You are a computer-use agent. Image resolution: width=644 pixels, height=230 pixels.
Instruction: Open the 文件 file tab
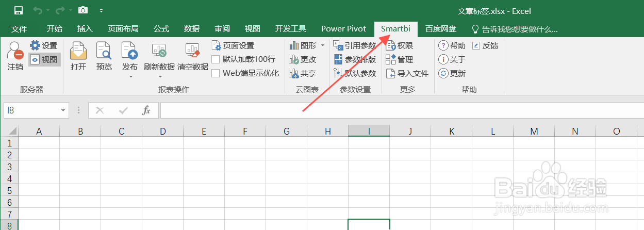[19, 29]
